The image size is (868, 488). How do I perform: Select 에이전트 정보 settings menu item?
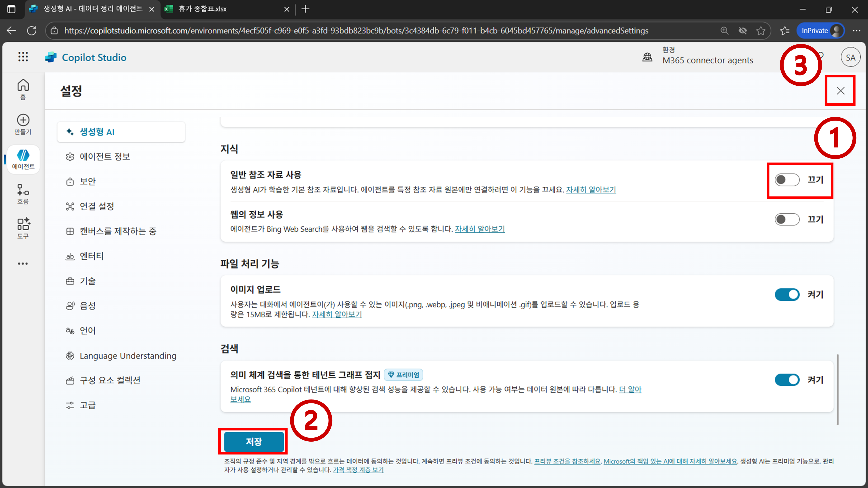tap(104, 157)
